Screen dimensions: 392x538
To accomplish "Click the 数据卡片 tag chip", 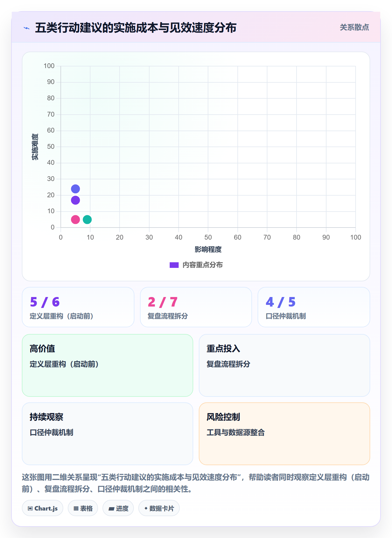I will tap(159, 508).
